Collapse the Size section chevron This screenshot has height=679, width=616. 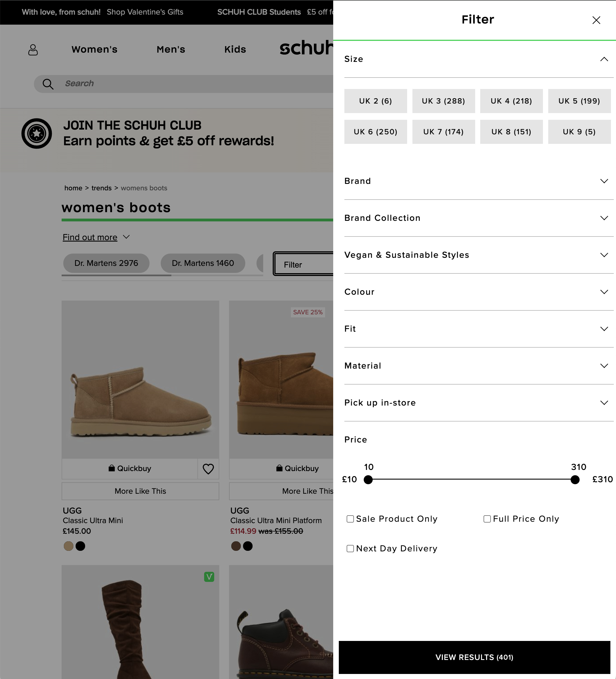pyautogui.click(x=604, y=59)
